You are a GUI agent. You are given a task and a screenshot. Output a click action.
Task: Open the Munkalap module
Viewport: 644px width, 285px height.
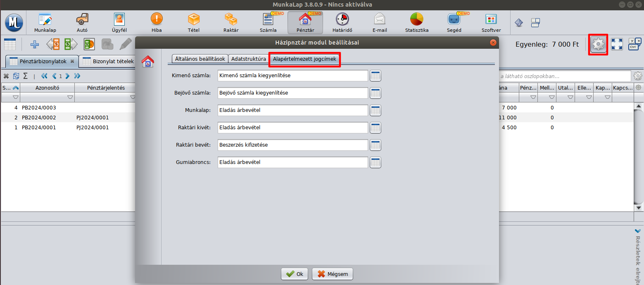pos(45,22)
